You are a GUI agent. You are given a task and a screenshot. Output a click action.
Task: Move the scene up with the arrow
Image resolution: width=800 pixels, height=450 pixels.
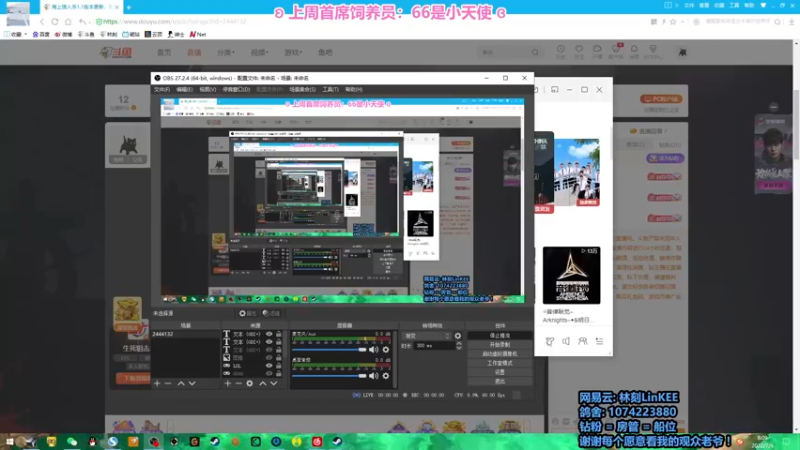pyautogui.click(x=181, y=383)
